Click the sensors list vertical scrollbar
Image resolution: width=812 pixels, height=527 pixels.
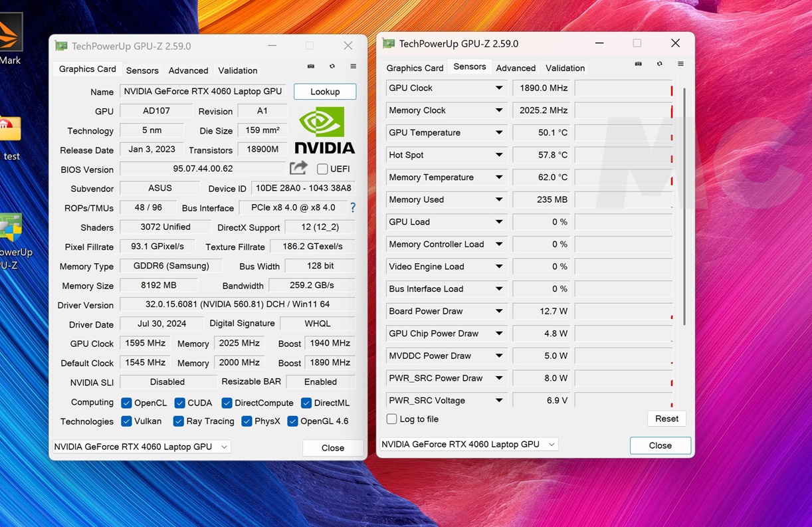pos(684,206)
